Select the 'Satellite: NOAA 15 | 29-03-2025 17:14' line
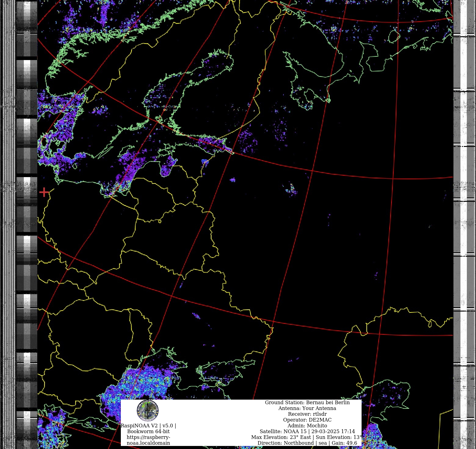Viewport: 476px width, 449px height. pos(307,431)
